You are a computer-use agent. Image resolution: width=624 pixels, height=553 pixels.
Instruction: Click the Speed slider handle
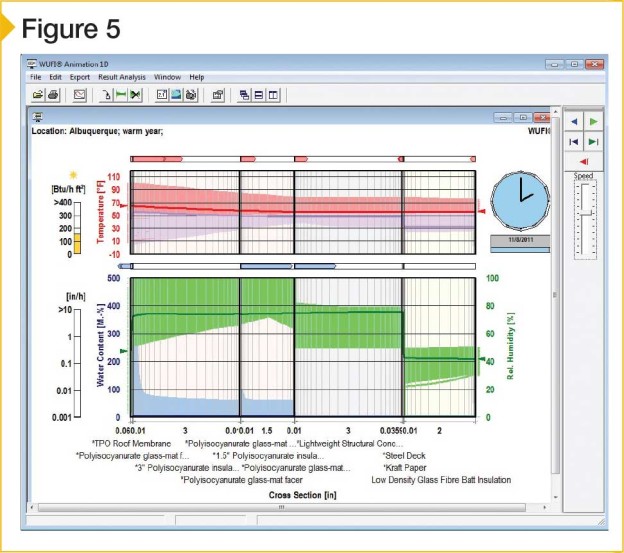[x=585, y=214]
